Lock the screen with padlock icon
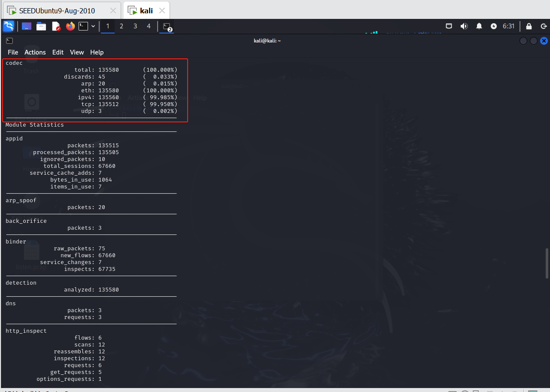Image resolution: width=550 pixels, height=392 pixels. click(x=529, y=26)
